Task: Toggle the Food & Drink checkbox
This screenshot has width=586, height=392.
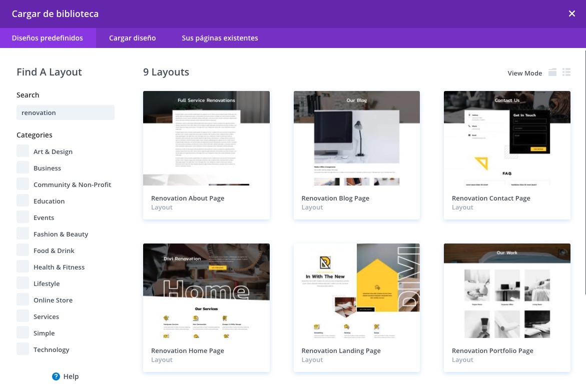Action: coord(23,250)
